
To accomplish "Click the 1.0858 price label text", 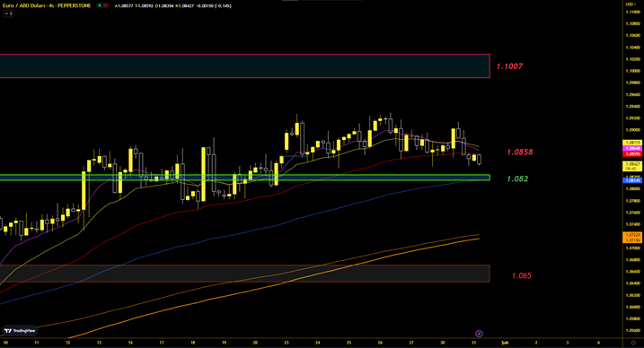I will [x=520, y=152].
